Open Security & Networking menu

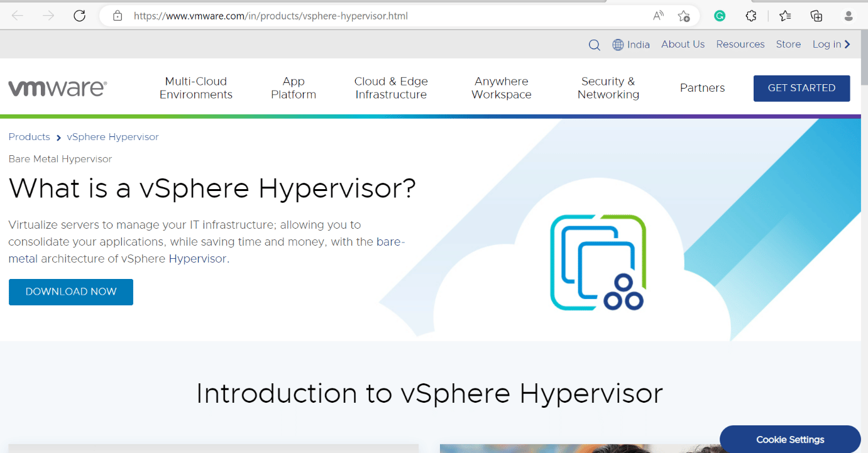click(608, 88)
